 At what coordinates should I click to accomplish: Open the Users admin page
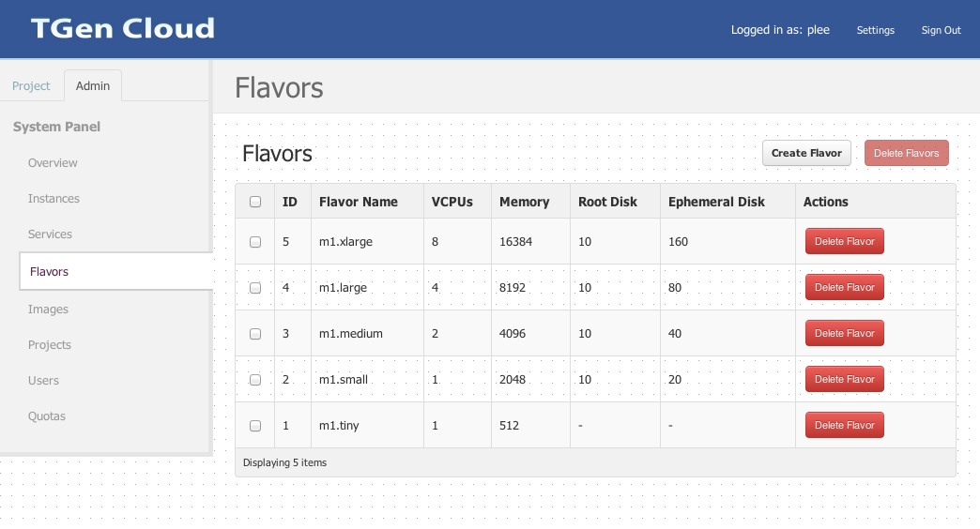43,381
